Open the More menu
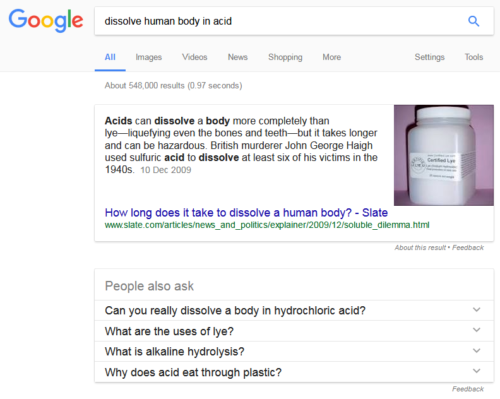The image size is (500, 399). (332, 57)
